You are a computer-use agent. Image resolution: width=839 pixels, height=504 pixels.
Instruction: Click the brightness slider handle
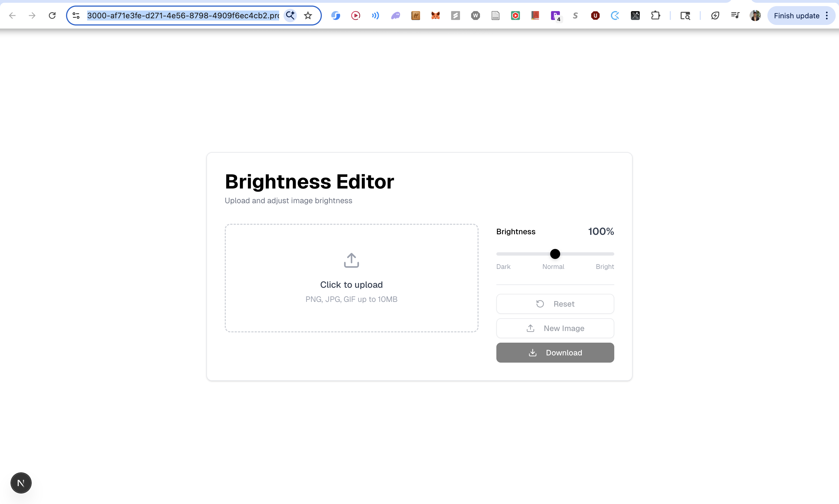[x=555, y=254]
